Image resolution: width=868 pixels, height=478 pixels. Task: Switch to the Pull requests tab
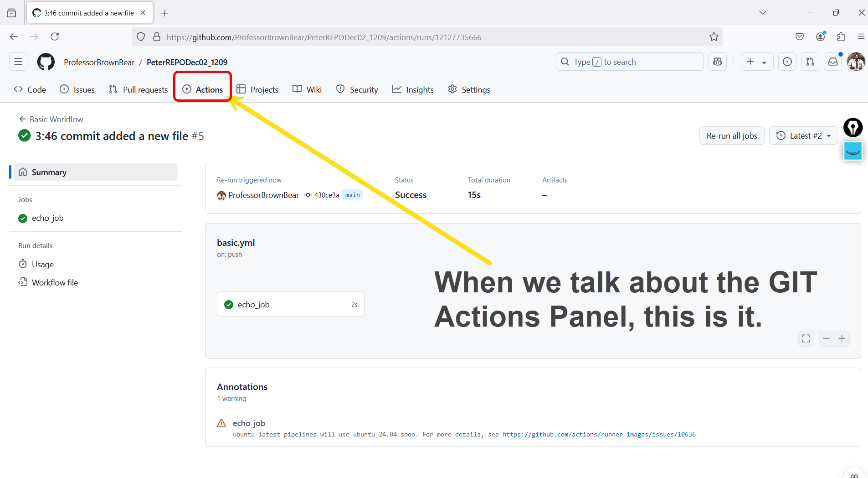[x=139, y=89]
